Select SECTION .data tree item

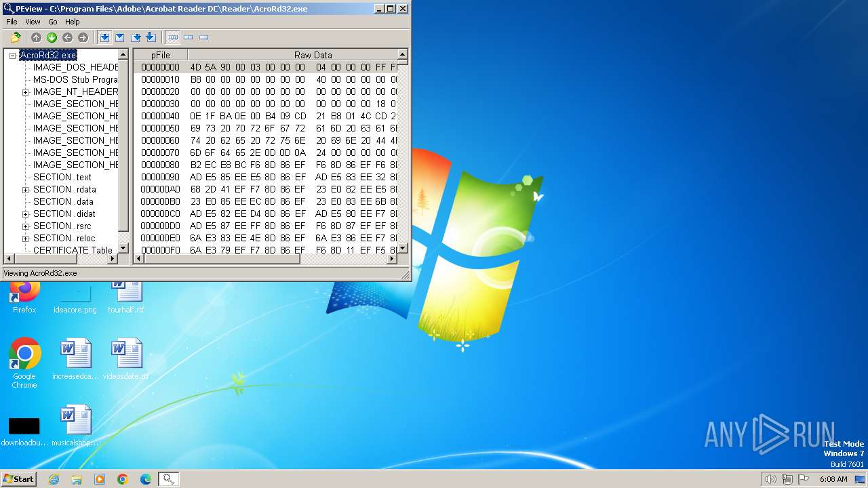pyautogui.click(x=63, y=201)
